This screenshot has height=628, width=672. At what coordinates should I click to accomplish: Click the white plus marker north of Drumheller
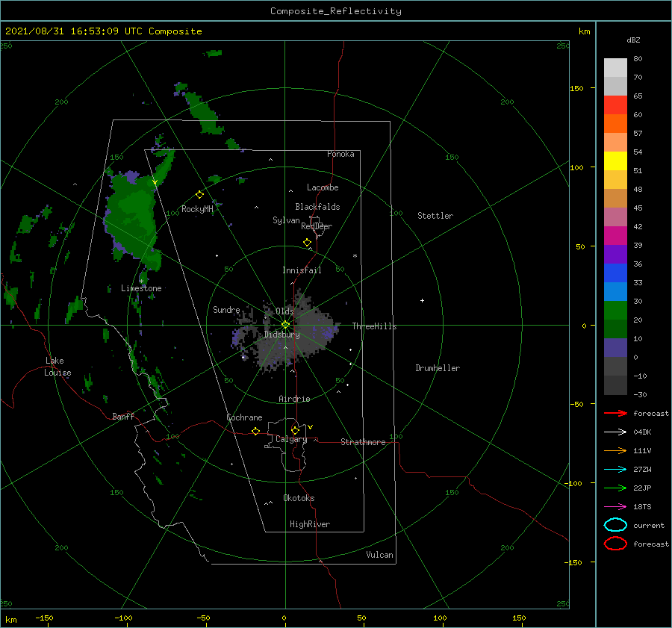click(422, 300)
